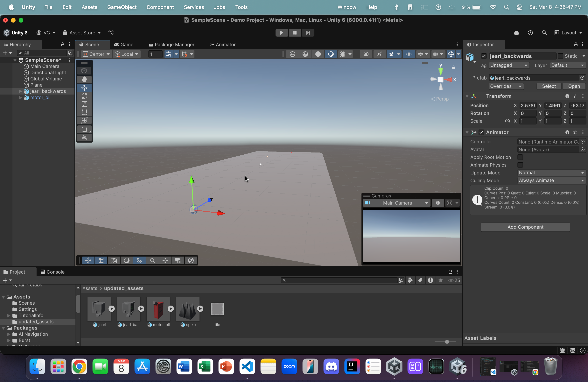The height and width of the screenshot is (382, 588).
Task: Open the Unity Hub icon in Dock
Action: pyautogui.click(x=394, y=366)
